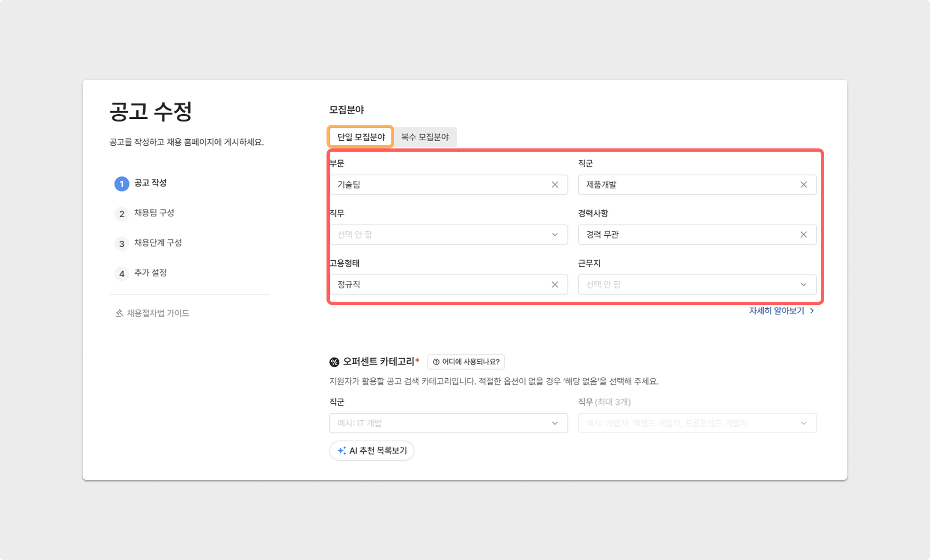Viewport: 930px width, 560px height.
Task: Select the 단일 모집분야 toggle
Action: pos(361,137)
